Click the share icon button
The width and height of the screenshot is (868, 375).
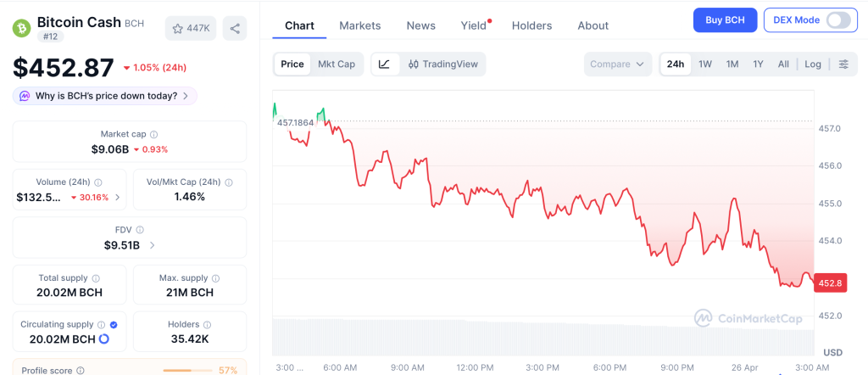[235, 28]
